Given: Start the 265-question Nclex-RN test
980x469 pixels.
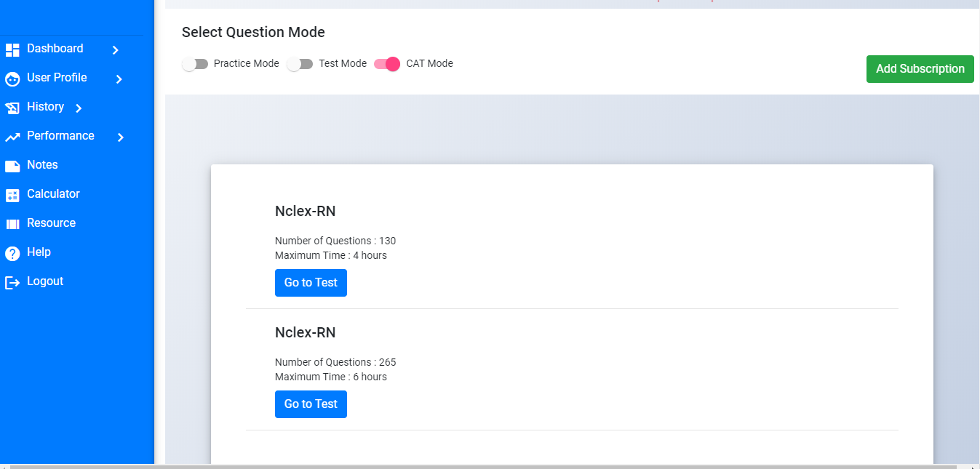Looking at the screenshot, I should coord(311,404).
